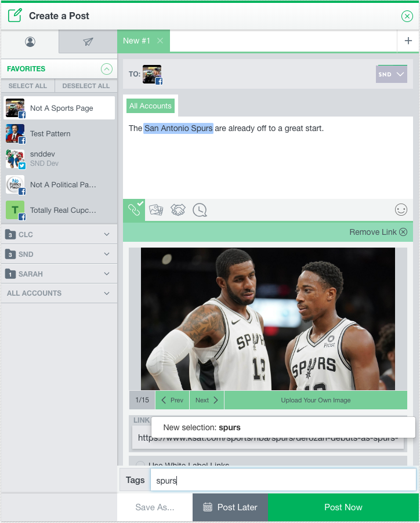Click the post message text area

[x=268, y=158]
